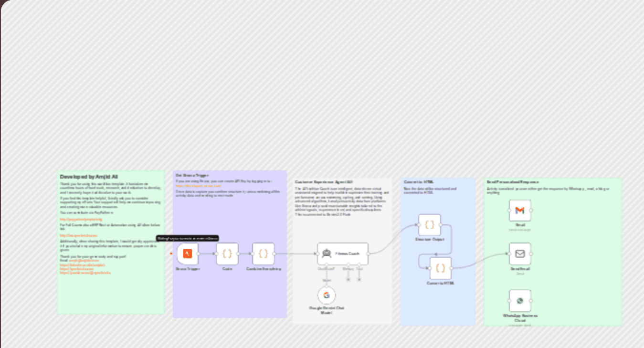644x348 pixels.
Task: Select the WhatsApp Business Cloud node
Action: 520,301
